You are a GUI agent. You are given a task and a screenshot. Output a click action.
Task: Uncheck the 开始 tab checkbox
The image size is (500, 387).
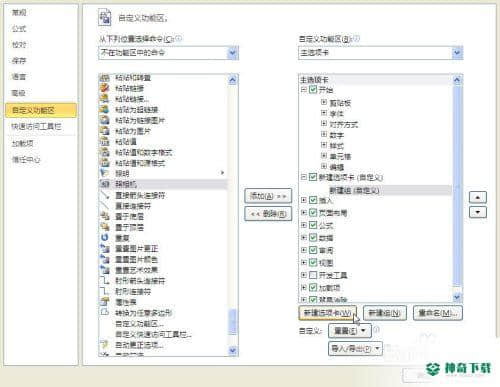(313, 90)
